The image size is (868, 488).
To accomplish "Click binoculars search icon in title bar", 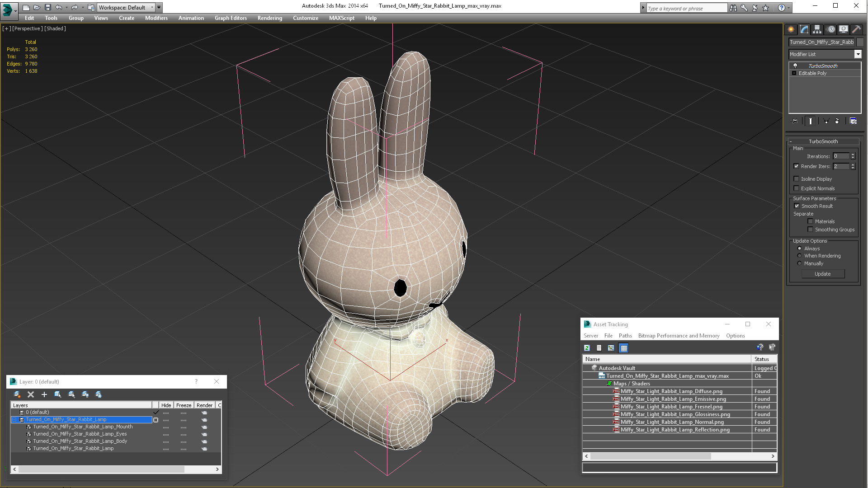I will pyautogui.click(x=733, y=8).
